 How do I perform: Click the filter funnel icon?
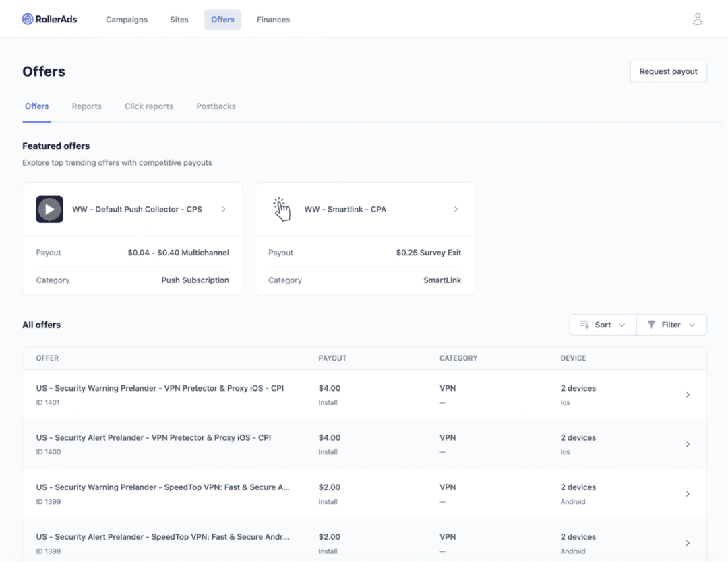(x=651, y=324)
